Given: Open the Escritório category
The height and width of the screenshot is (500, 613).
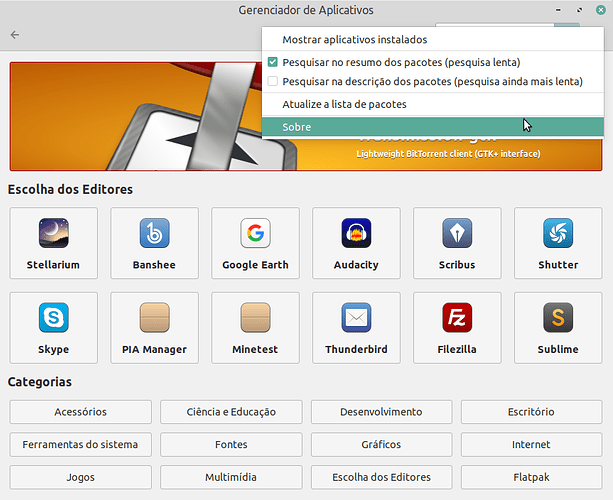Looking at the screenshot, I should pos(531,412).
